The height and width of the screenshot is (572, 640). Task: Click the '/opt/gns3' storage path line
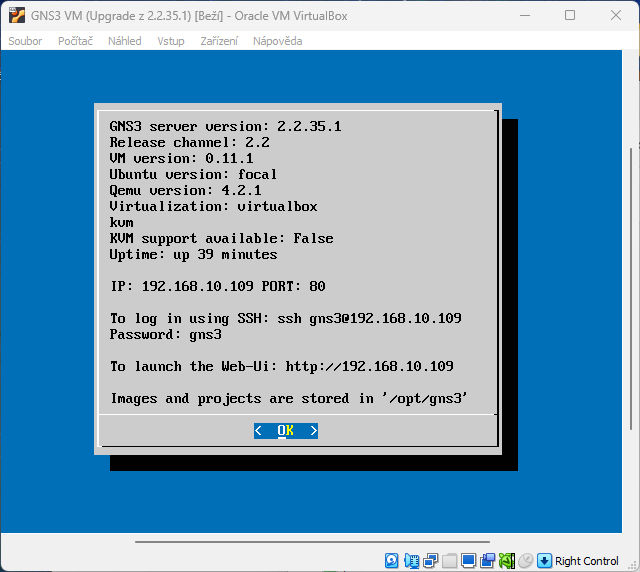click(289, 398)
